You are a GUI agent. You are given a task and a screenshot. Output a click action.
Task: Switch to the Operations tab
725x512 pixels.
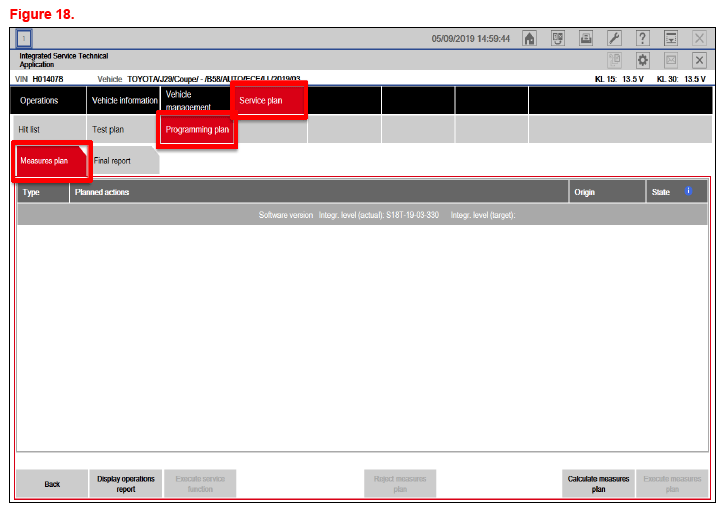(39, 100)
